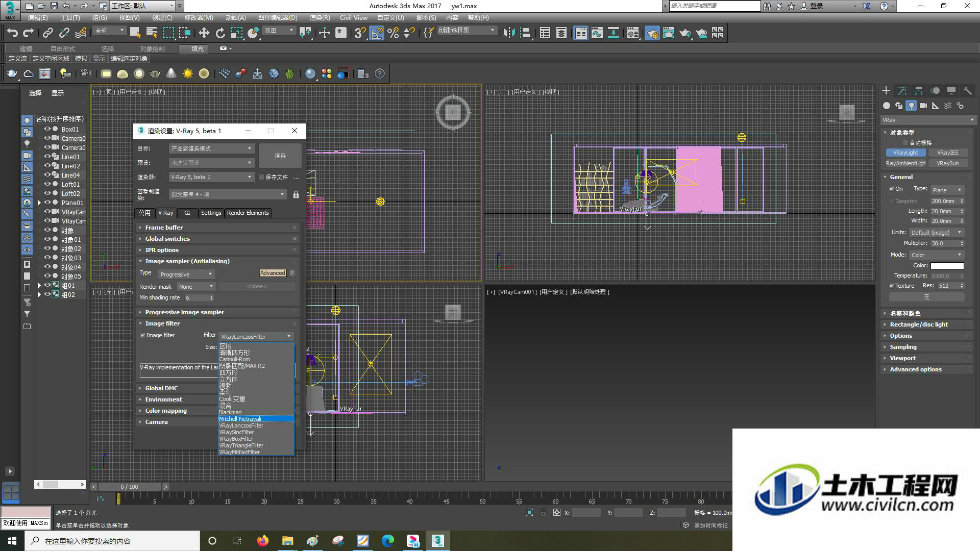Expand the 组01 tree node
The height and width of the screenshot is (552, 980).
tap(39, 286)
